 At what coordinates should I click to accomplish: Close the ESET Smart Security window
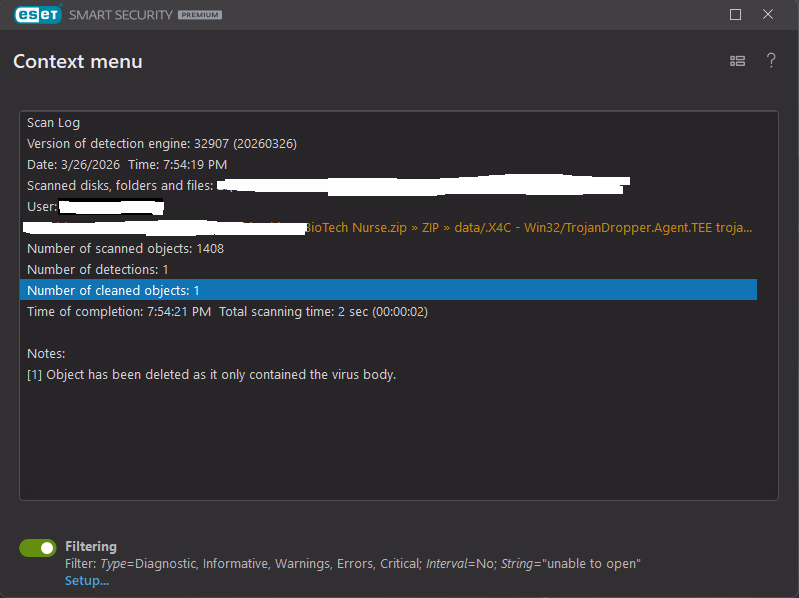tap(768, 14)
